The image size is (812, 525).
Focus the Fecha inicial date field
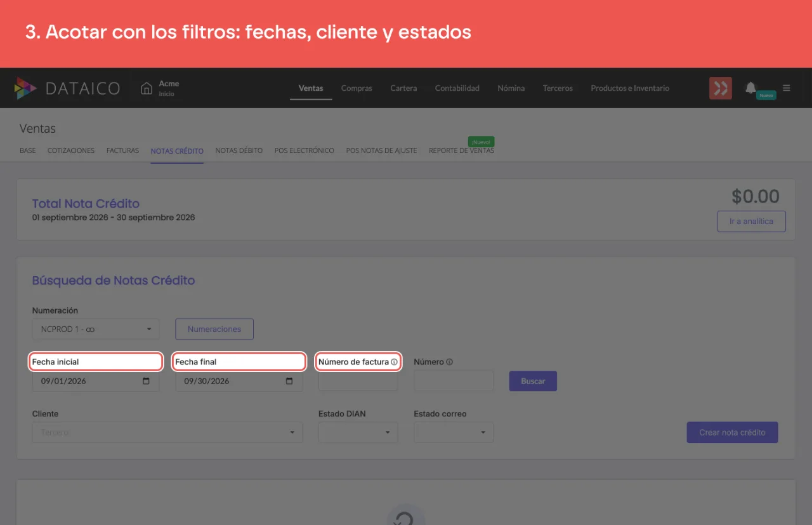click(96, 381)
